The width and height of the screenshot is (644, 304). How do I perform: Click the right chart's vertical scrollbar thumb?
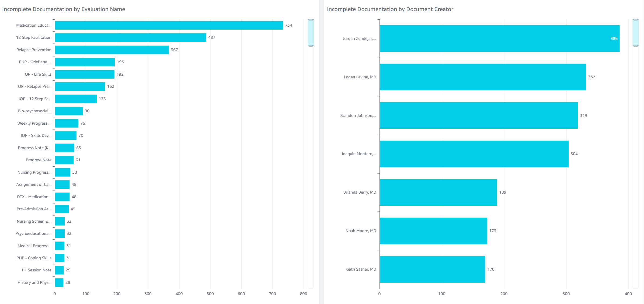tap(635, 33)
